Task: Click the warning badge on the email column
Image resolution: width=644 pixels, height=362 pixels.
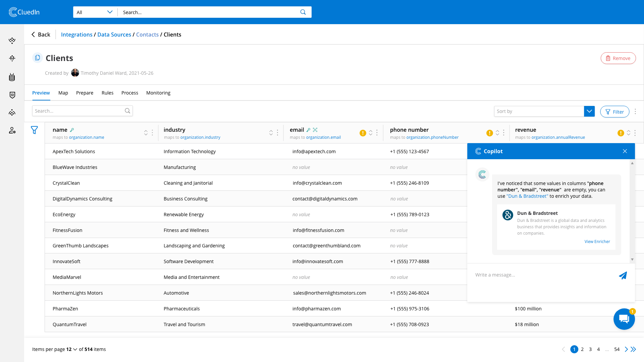Action: point(363,133)
